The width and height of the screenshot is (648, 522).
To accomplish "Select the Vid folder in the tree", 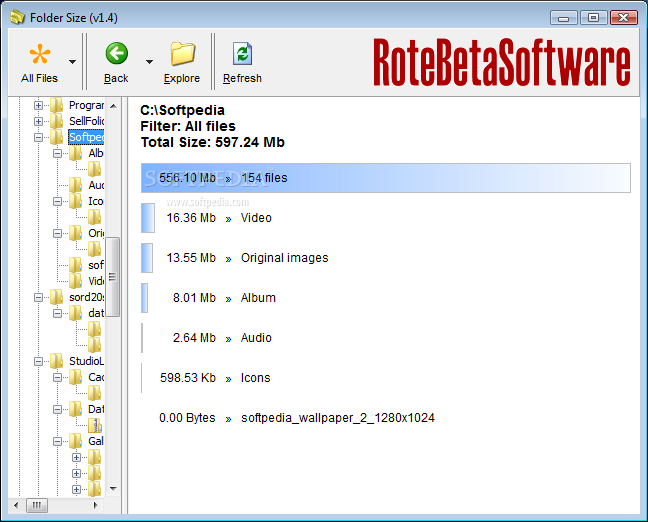I will [x=96, y=281].
